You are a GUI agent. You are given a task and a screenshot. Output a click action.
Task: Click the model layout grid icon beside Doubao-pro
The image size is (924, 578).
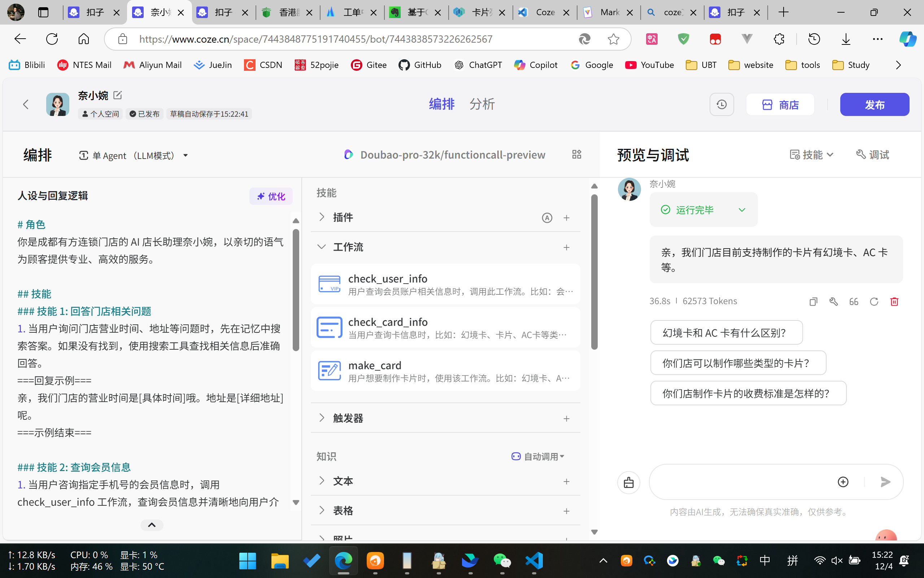[576, 155]
